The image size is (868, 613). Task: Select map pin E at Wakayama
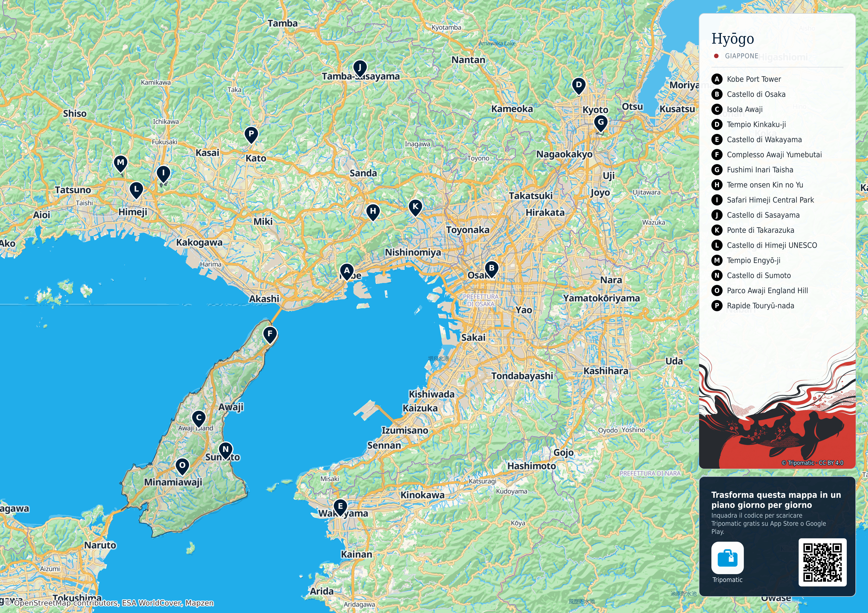[x=340, y=508]
